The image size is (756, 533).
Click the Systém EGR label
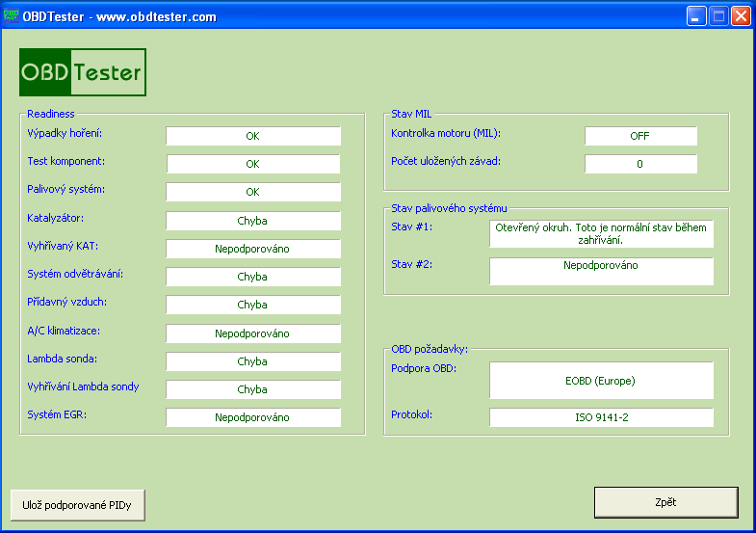tap(57, 414)
